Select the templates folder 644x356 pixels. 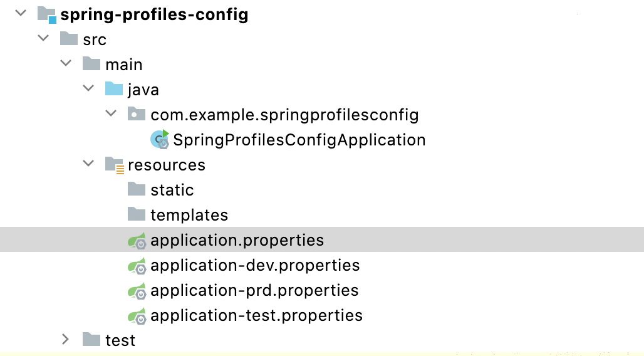click(x=189, y=216)
